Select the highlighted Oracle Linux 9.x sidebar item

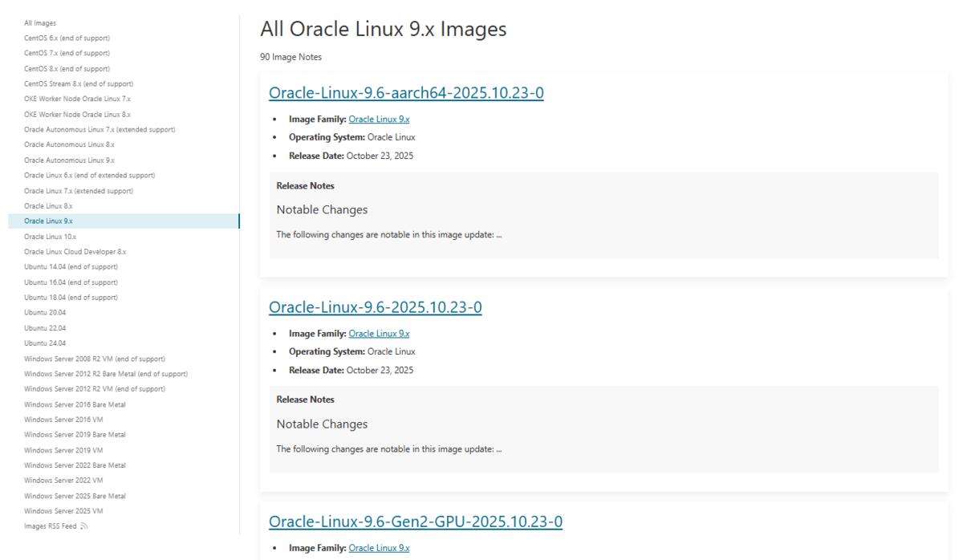pyautogui.click(x=48, y=221)
